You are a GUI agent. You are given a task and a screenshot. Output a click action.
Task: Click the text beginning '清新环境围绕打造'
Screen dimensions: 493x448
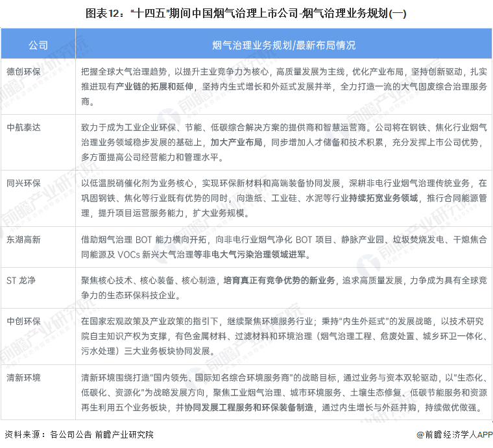pyautogui.click(x=284, y=392)
